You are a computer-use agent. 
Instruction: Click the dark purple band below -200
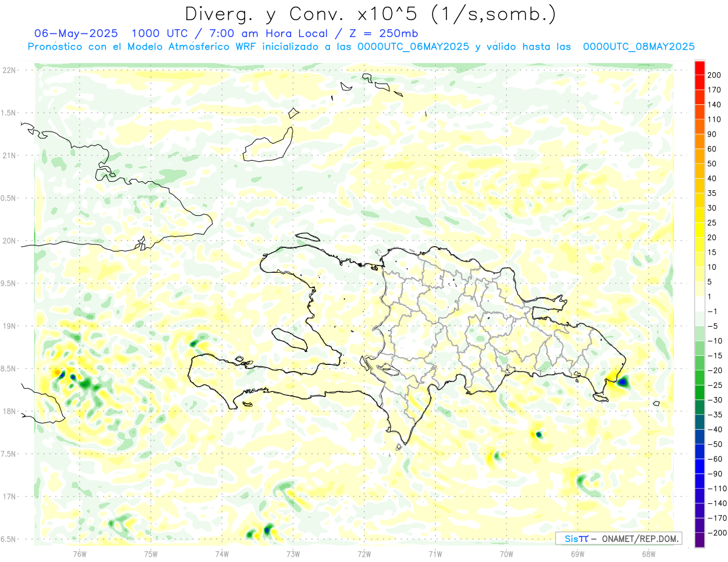pos(699,540)
